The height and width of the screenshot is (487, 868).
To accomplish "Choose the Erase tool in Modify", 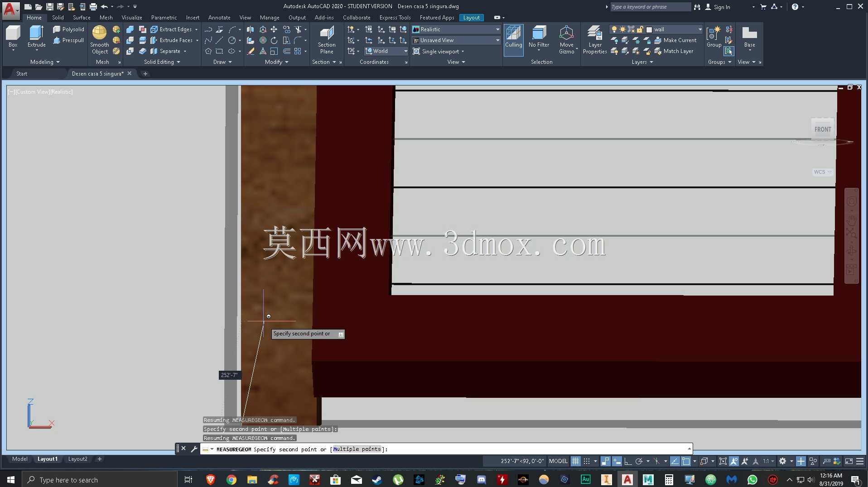I will click(x=251, y=51).
